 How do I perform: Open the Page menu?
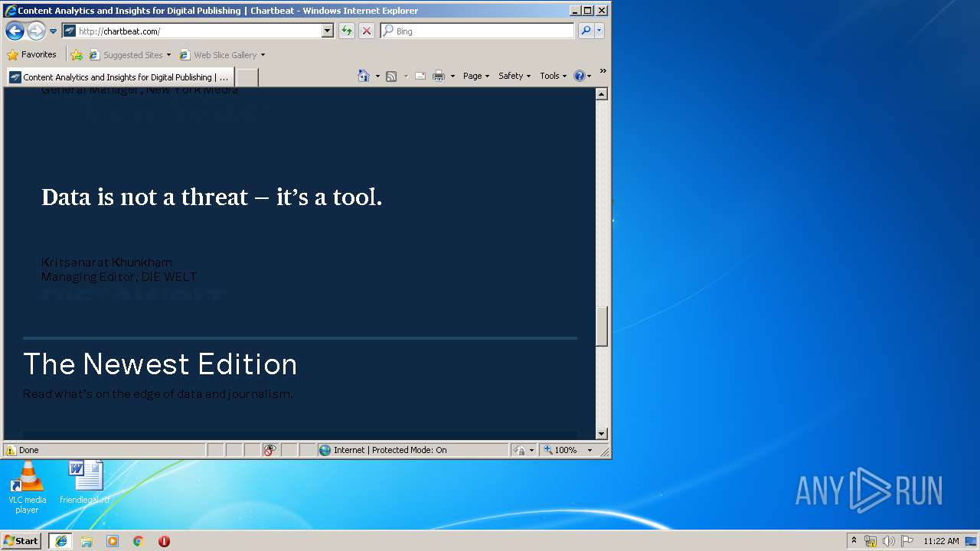476,76
